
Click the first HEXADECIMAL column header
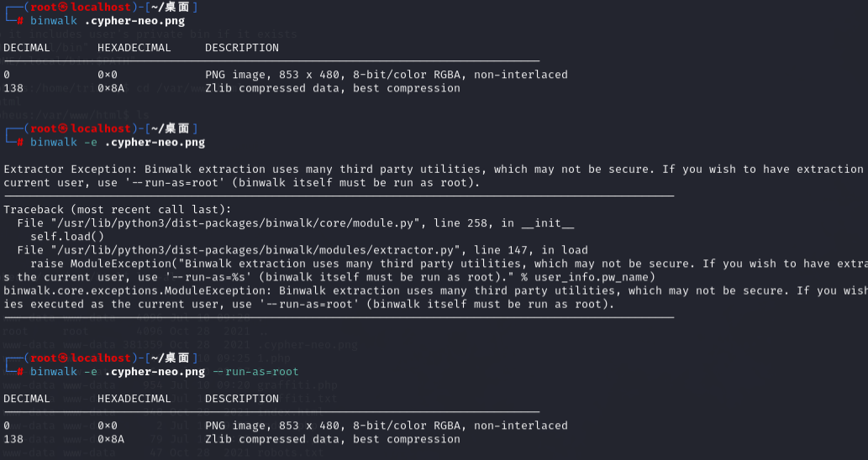134,48
